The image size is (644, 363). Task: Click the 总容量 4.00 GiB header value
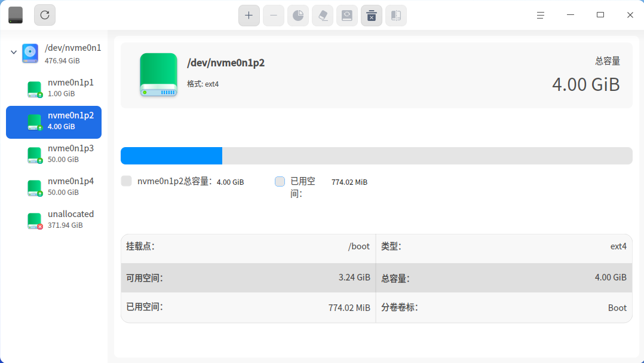pyautogui.click(x=585, y=84)
